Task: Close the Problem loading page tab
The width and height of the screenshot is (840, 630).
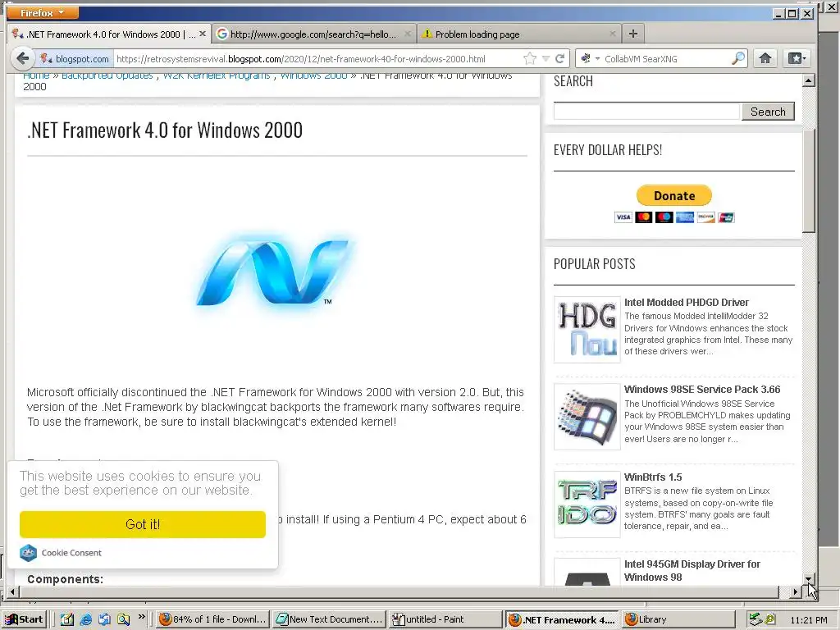Action: coord(612,34)
